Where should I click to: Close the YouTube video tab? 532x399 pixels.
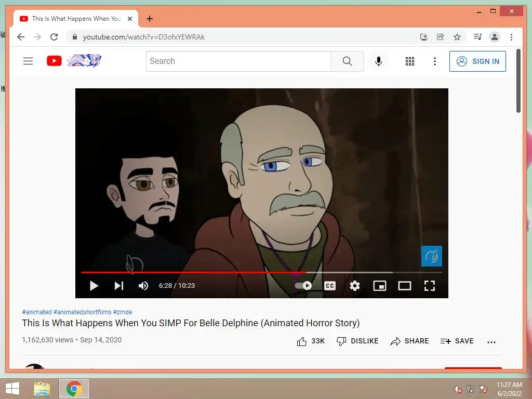tap(129, 19)
